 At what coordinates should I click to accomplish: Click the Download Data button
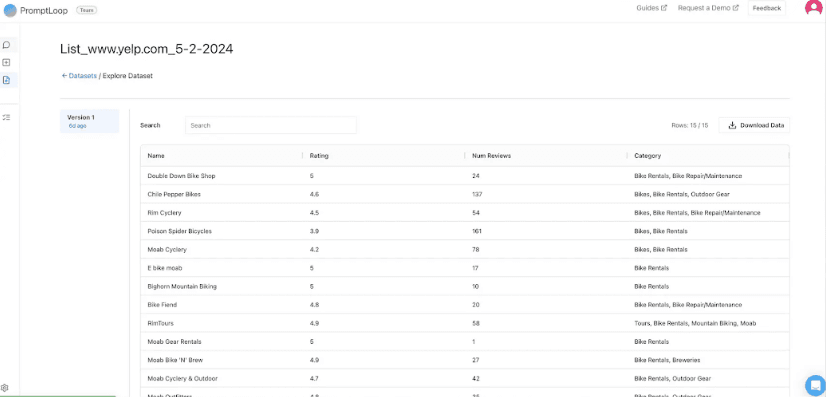[754, 125]
